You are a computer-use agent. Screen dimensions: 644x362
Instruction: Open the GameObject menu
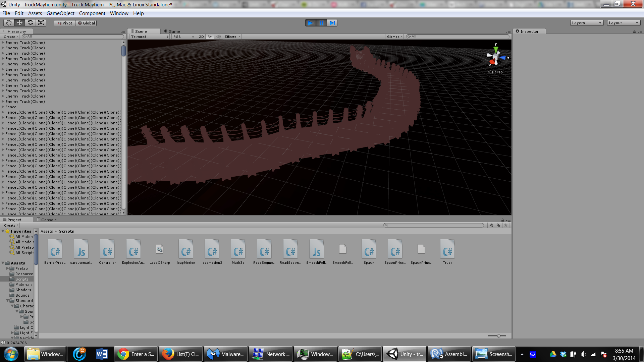60,13
